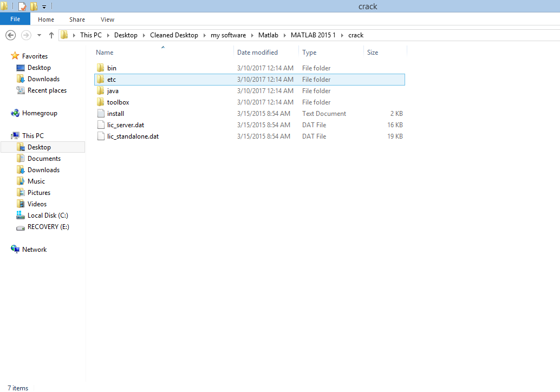
Task: Click the toolbox folder name
Action: pos(118,102)
